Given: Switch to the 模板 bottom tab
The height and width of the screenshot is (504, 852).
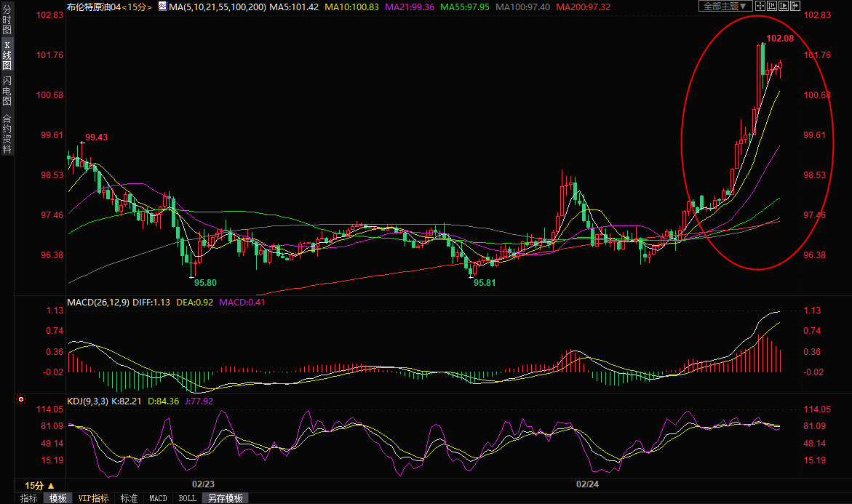Looking at the screenshot, I should point(58,498).
